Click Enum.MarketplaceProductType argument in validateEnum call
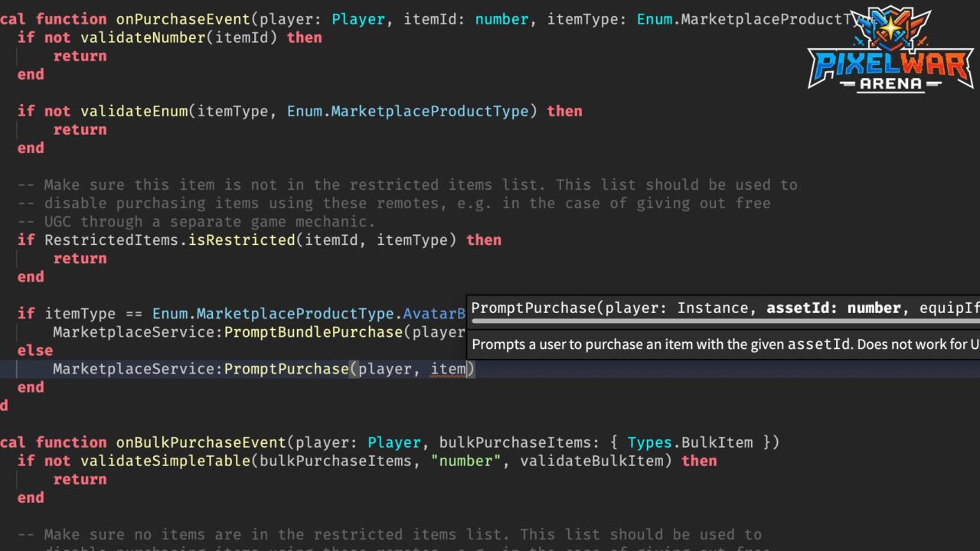Screen dimensions: 980x551 [x=408, y=111]
